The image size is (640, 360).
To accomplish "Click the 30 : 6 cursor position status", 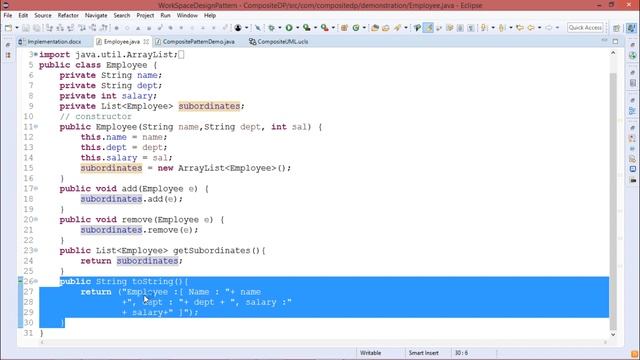I will (x=461, y=353).
